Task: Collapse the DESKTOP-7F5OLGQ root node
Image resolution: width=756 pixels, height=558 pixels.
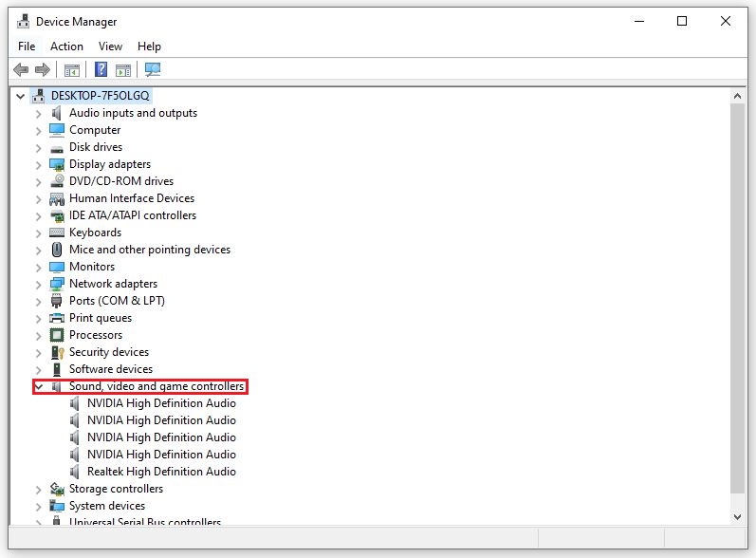Action: 20,96
